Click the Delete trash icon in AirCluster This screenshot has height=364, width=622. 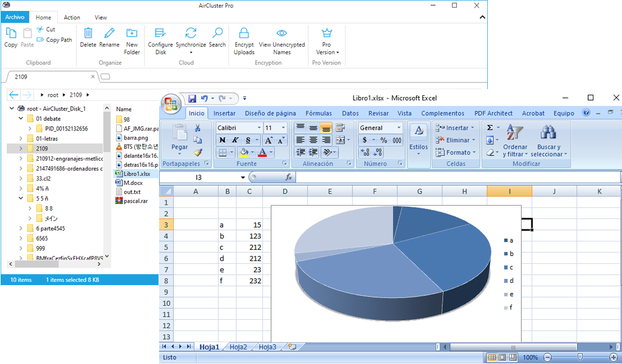(x=88, y=33)
